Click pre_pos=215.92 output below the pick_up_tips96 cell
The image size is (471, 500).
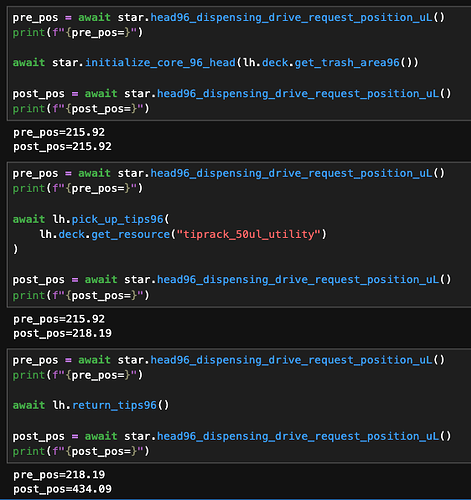59,319
